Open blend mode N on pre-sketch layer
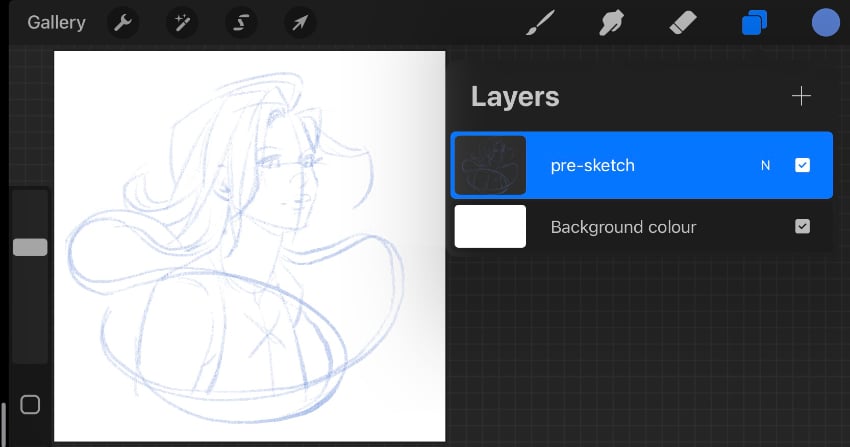850x447 pixels. point(765,165)
